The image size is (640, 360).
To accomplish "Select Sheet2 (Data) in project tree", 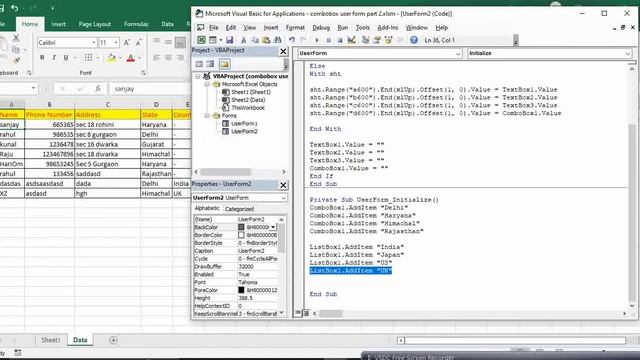I will point(248,100).
